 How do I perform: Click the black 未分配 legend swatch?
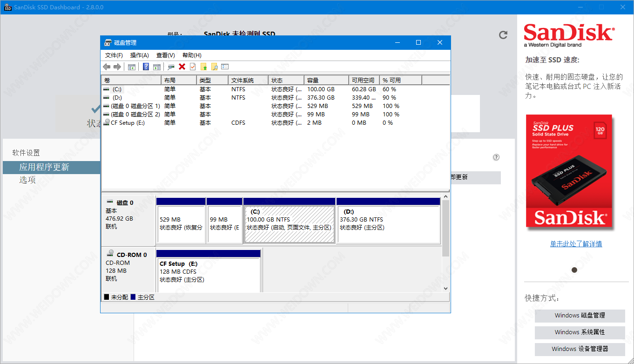pos(106,297)
